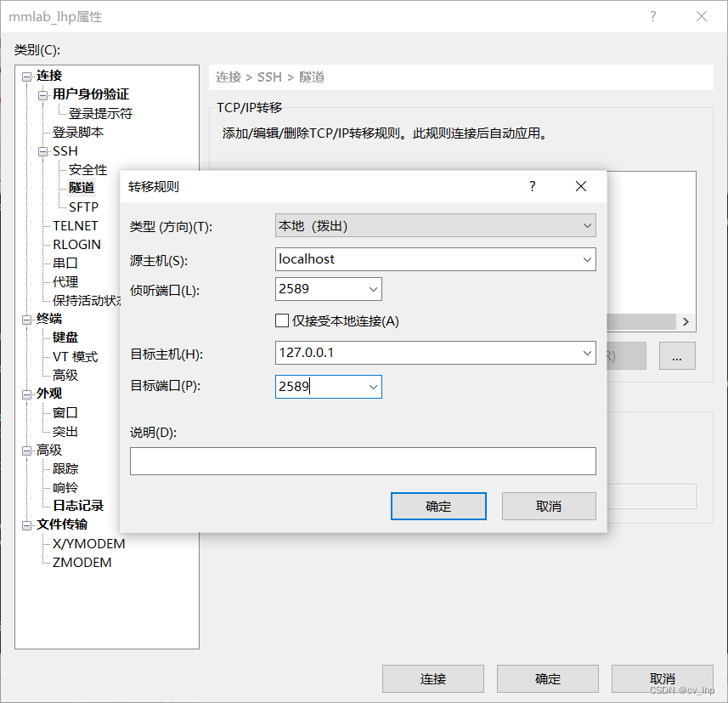Select 终端 in the category tree
Image resolution: width=728 pixels, height=703 pixels.
tap(49, 319)
